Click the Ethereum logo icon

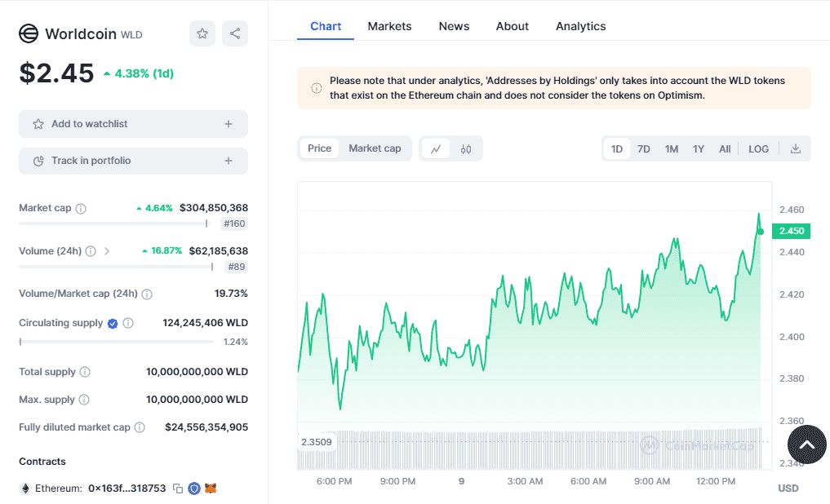pos(24,489)
